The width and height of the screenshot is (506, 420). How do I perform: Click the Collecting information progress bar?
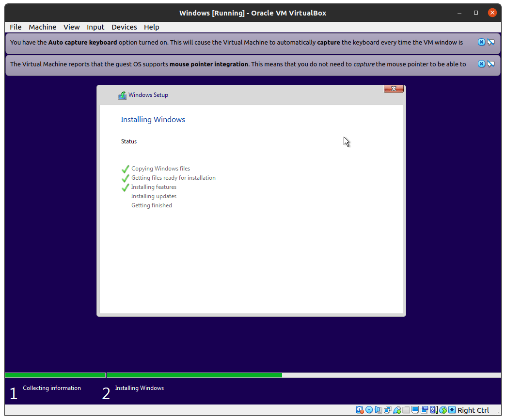(x=55, y=375)
